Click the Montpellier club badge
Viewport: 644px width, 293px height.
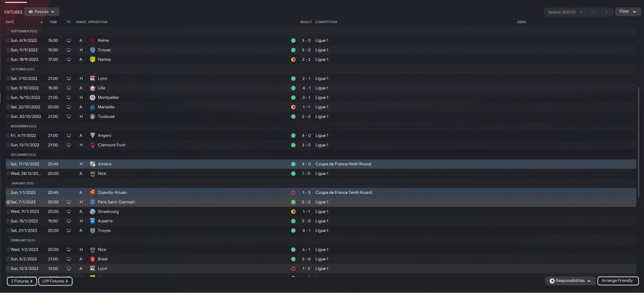(93, 98)
